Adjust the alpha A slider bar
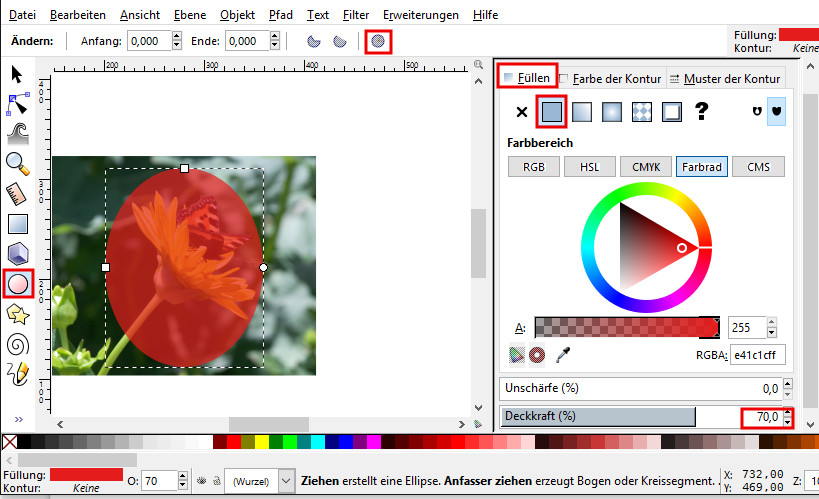Viewport: 819px width, 499px height. point(627,328)
